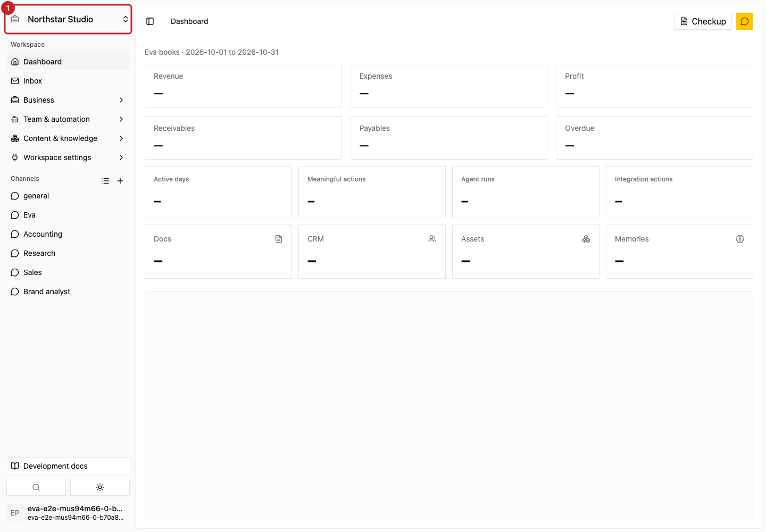
Task: Click the Expenses card
Action: 449,86
